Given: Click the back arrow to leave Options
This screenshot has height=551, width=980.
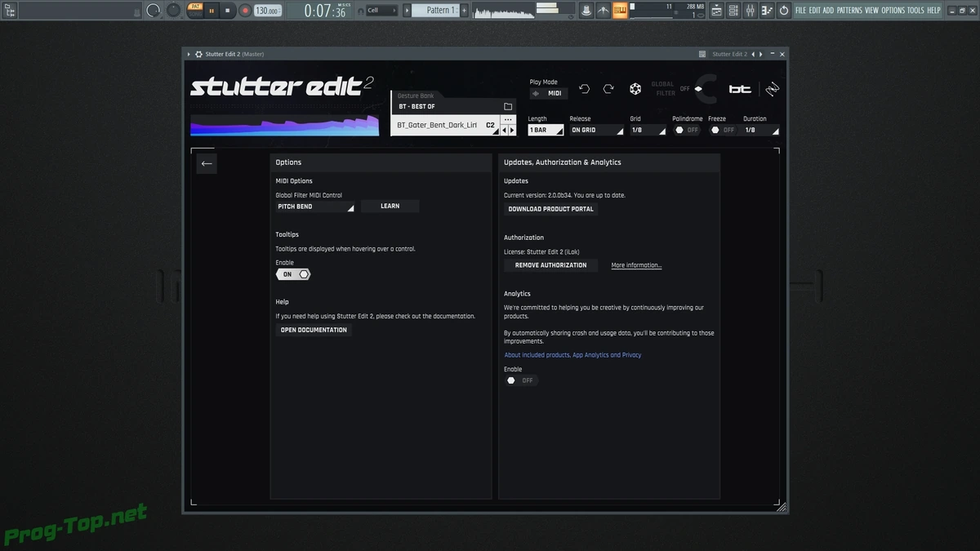Looking at the screenshot, I should 207,163.
